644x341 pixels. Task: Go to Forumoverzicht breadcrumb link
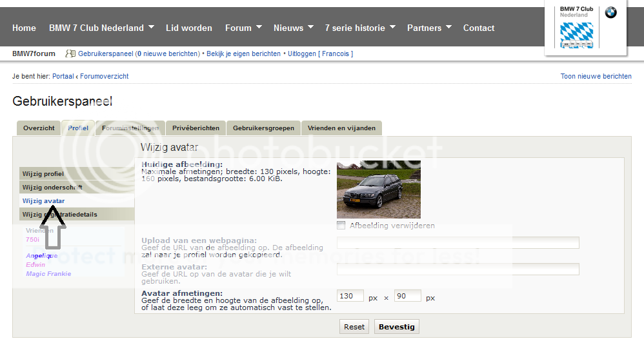coord(105,76)
